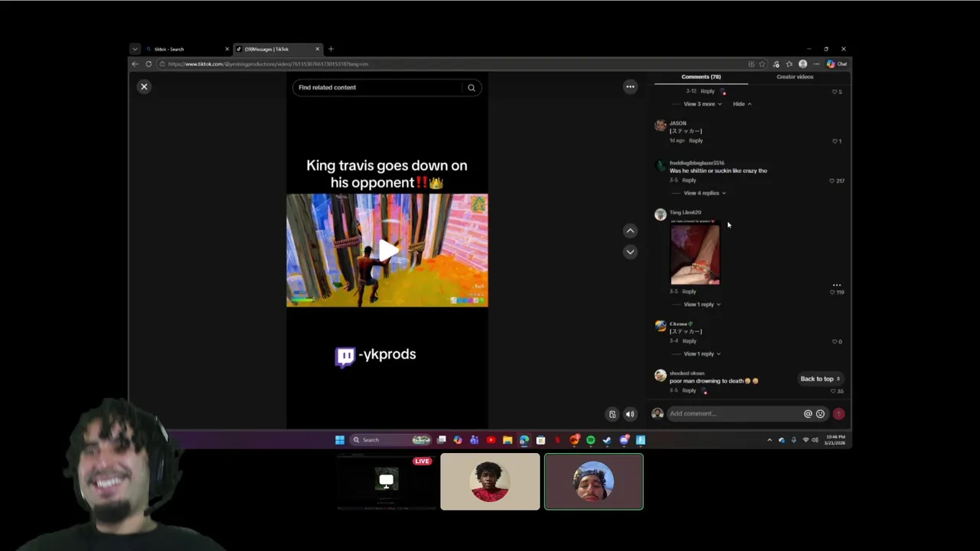Open the image attached to the comment
980x551 pixels.
click(x=695, y=253)
